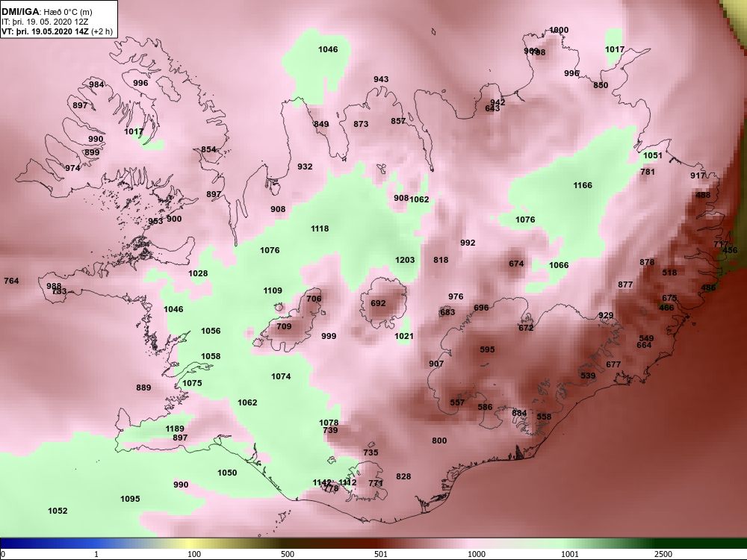747x560 pixels.
Task: Click the 595 value label
Action: (x=487, y=349)
